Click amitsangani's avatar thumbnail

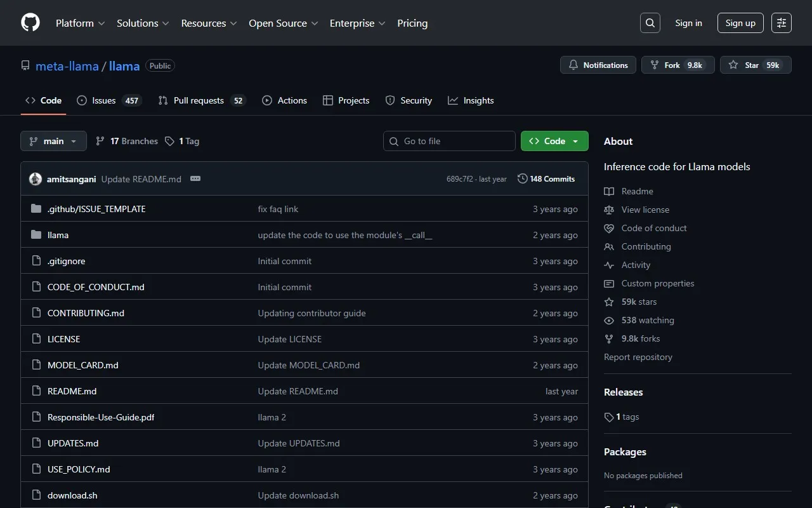coord(36,179)
